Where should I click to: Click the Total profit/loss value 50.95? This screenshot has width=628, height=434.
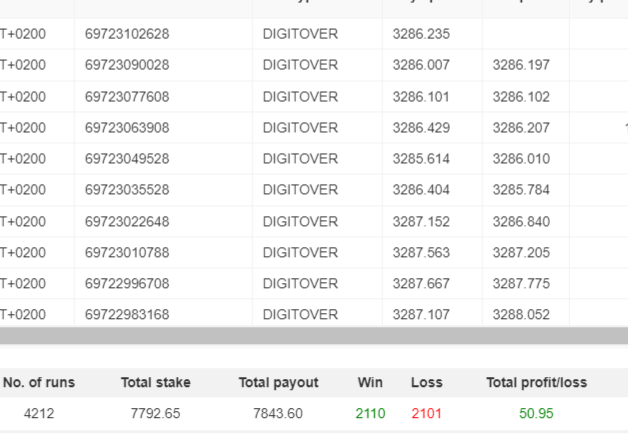click(x=536, y=415)
